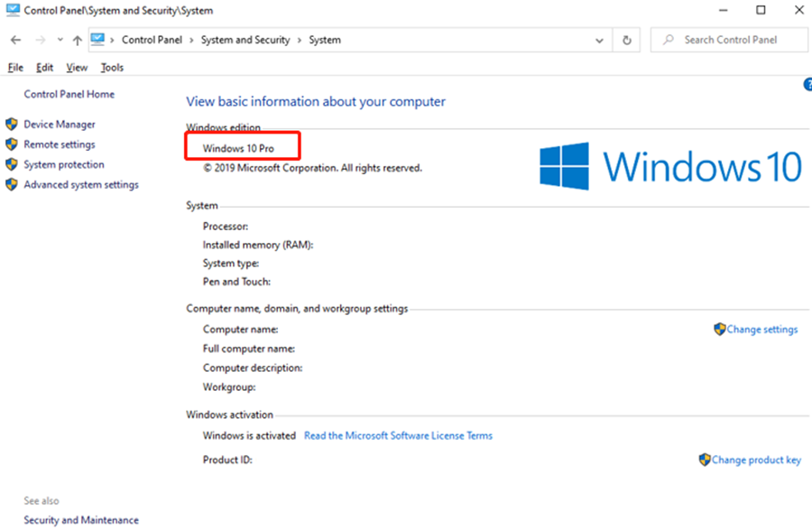The width and height of the screenshot is (812, 530).
Task: Expand chevron after System and Security
Action: (x=300, y=41)
